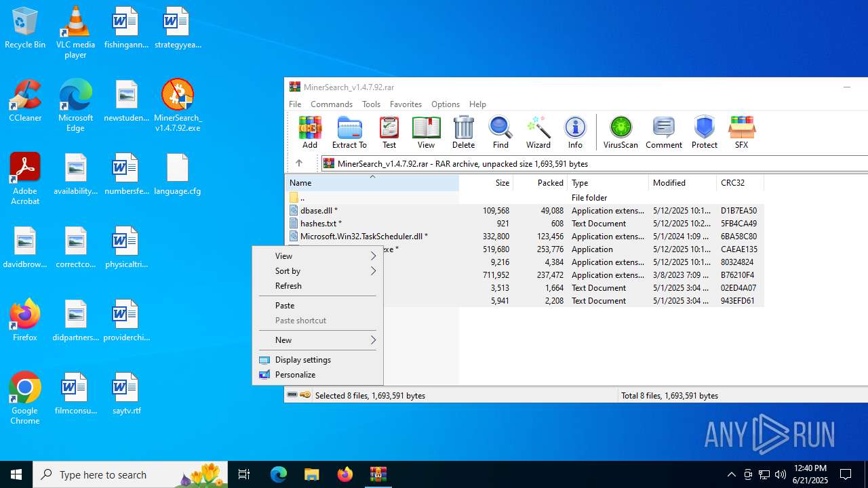Go up one folder level arrow

(299, 163)
